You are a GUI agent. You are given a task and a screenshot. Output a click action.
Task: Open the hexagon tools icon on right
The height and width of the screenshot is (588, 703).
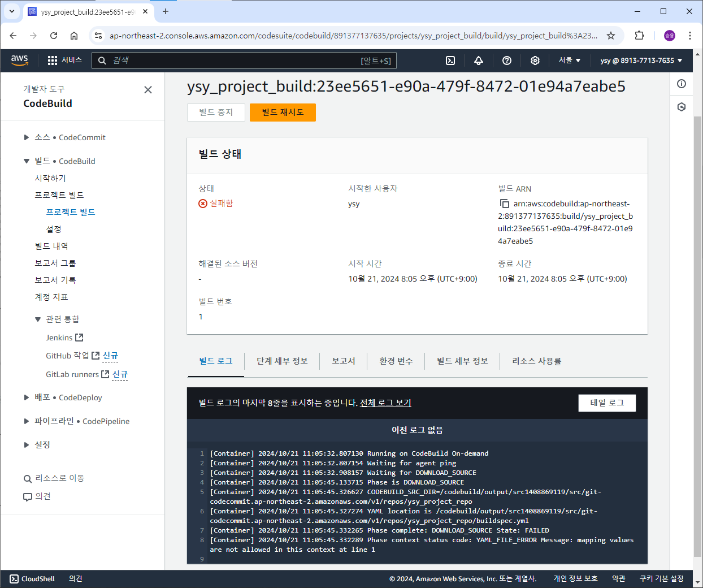(682, 107)
